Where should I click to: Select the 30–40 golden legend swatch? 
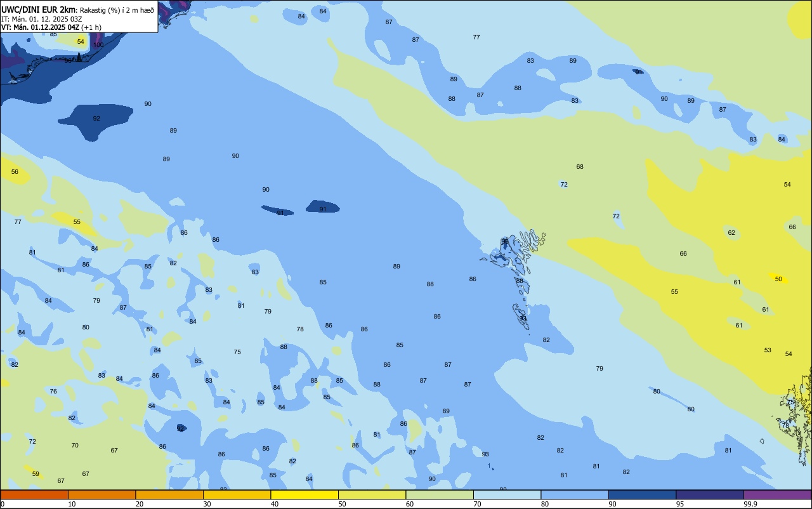(237, 494)
